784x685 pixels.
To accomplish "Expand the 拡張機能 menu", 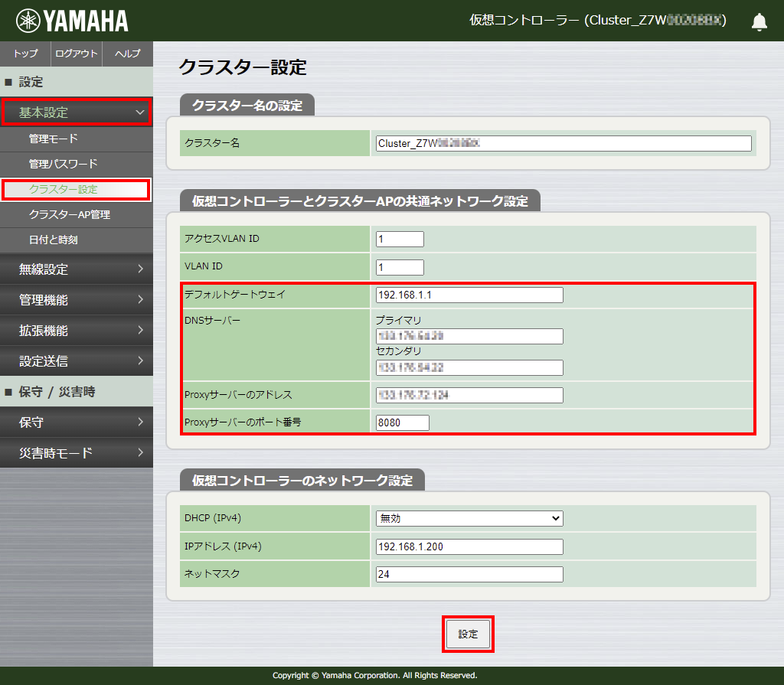I will click(76, 331).
